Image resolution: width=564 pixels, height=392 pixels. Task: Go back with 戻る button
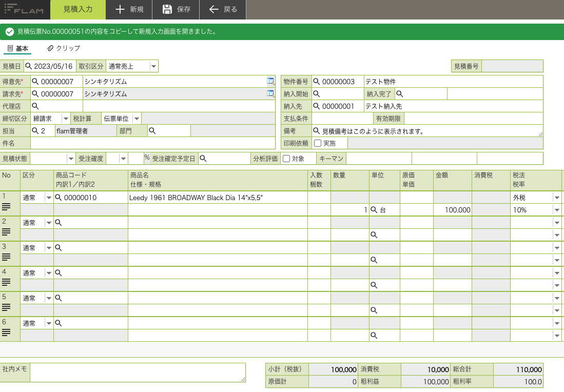point(223,9)
